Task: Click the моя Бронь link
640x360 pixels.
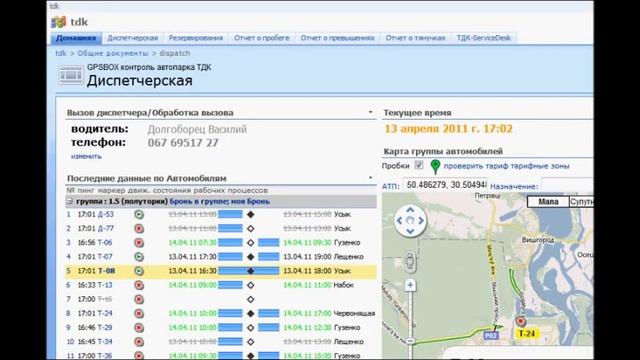Action: 250,201
